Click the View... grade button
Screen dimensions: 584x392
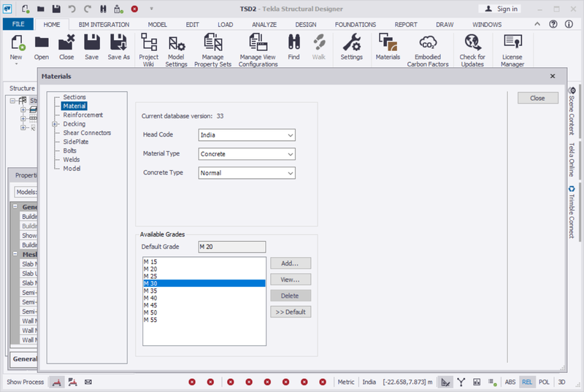pos(291,280)
